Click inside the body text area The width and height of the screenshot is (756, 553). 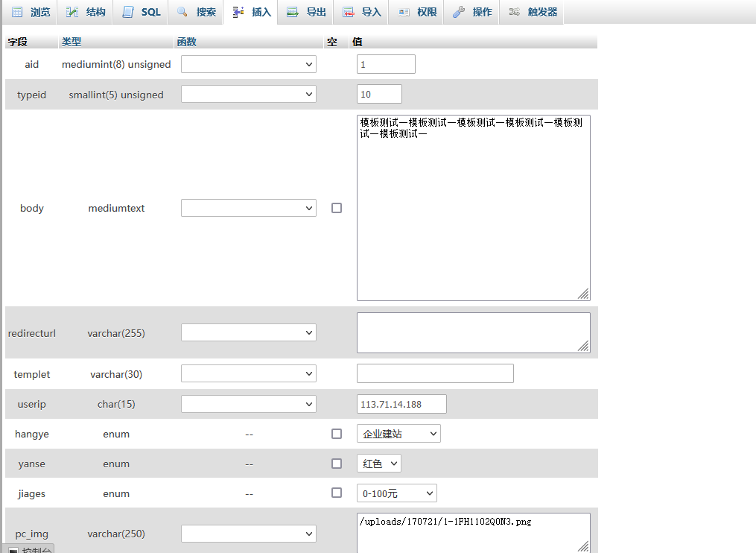474,208
